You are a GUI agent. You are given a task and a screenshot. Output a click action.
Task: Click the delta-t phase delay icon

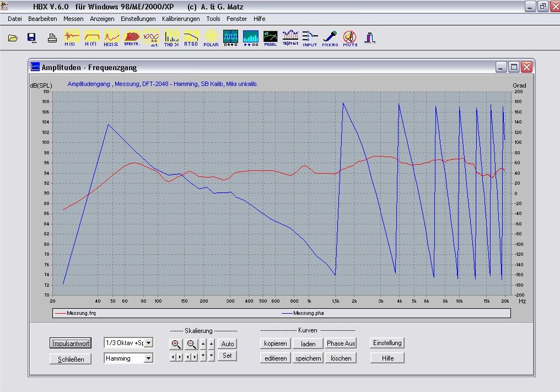152,38
